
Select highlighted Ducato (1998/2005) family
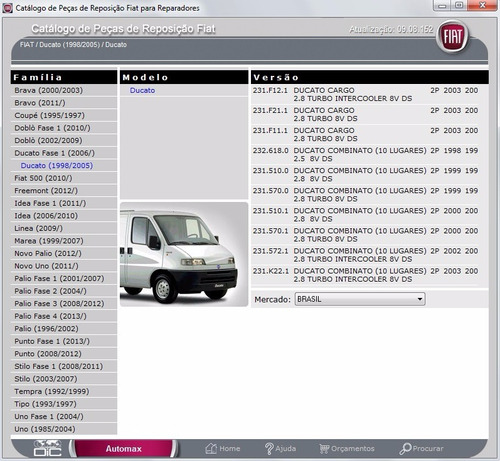pos(64,166)
